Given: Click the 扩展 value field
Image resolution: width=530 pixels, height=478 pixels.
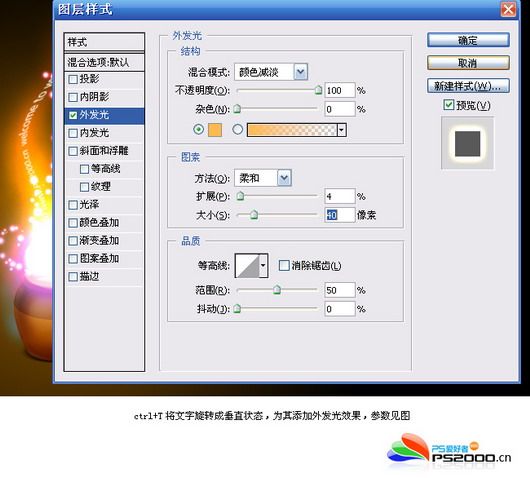Looking at the screenshot, I should pyautogui.click(x=340, y=196).
